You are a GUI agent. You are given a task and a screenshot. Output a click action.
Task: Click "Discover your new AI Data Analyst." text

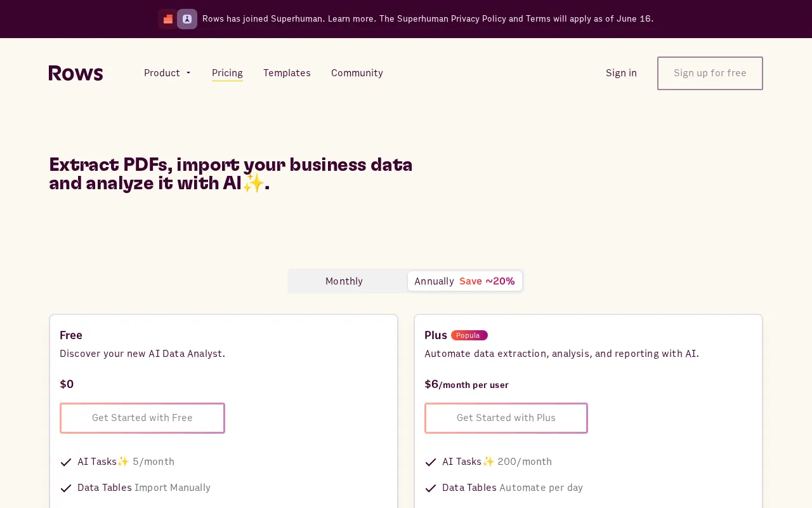[142, 354]
